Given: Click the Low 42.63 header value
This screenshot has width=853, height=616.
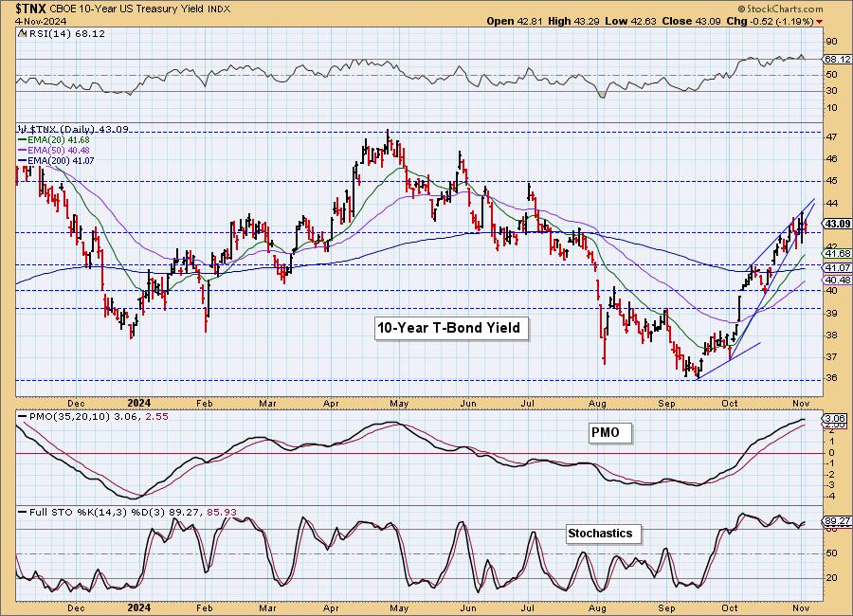Looking at the screenshot, I should pos(630,21).
